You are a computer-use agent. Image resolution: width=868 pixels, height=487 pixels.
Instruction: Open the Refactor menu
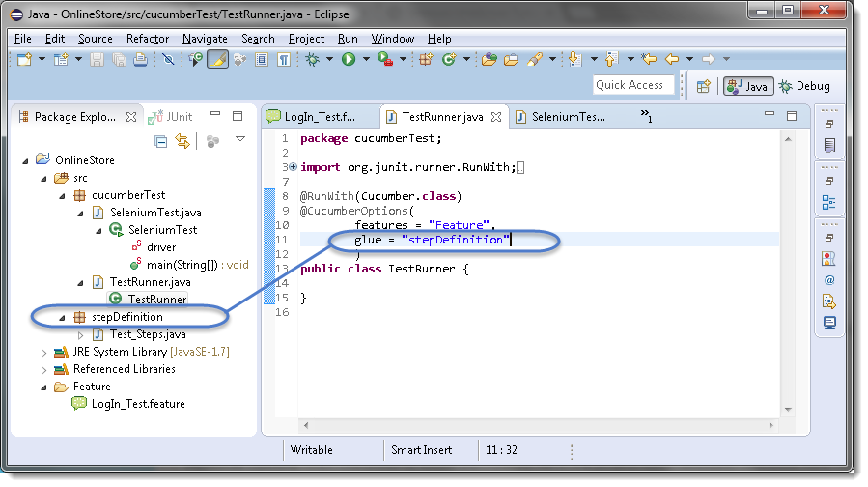click(148, 39)
